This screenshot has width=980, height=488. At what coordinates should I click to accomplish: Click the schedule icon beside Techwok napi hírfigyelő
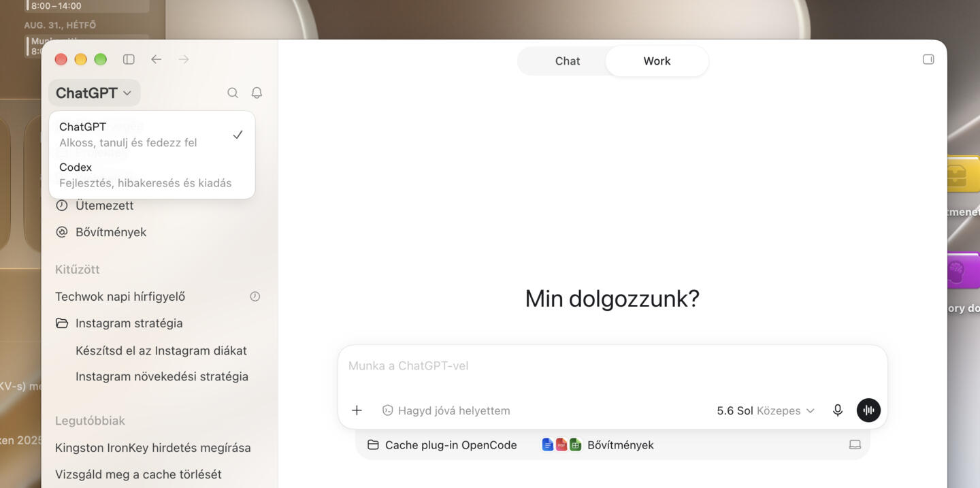click(255, 297)
